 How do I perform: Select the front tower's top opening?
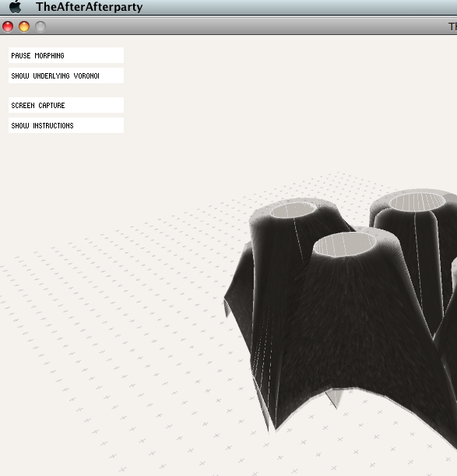pos(344,244)
